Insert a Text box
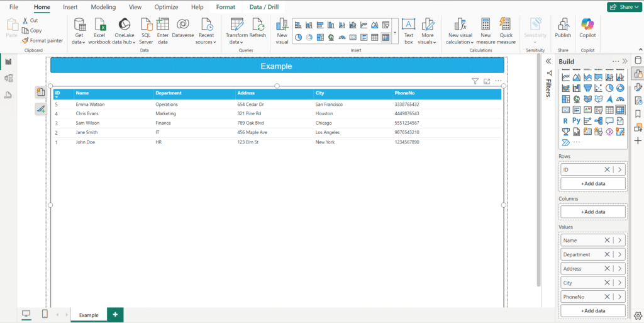The height and width of the screenshot is (323, 644). click(x=408, y=25)
